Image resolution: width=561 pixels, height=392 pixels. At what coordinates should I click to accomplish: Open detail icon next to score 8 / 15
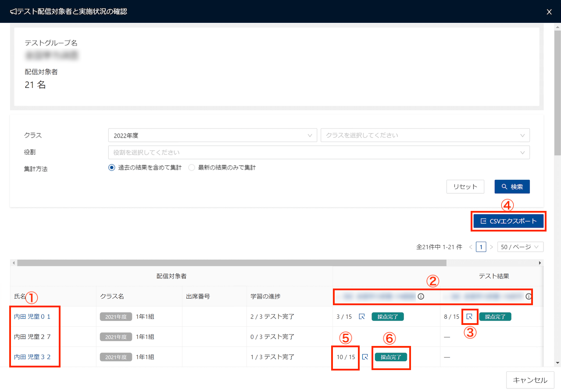pos(469,316)
